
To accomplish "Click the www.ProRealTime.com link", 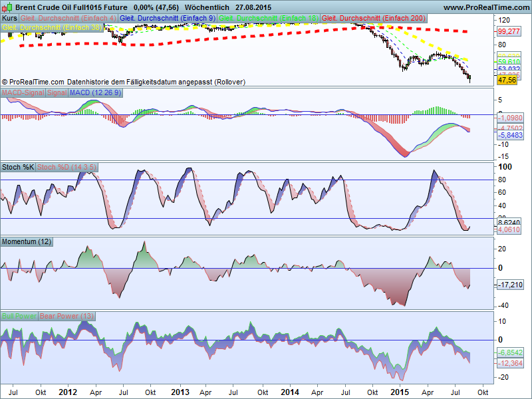I will 486,7.
